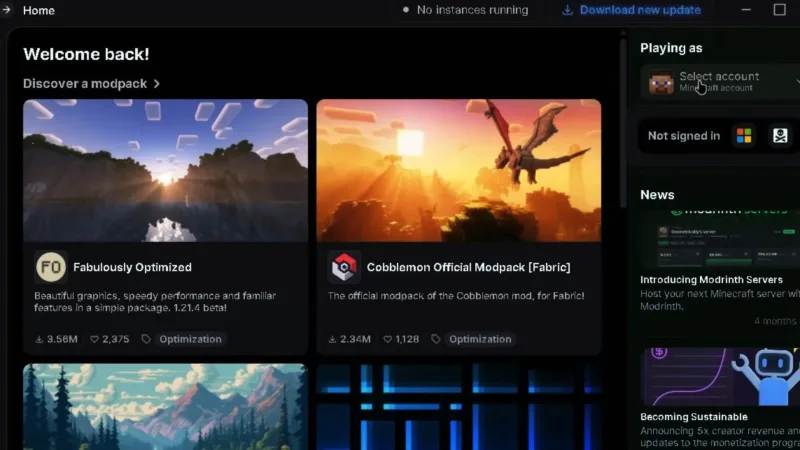Screen dimensions: 800x450
Task: Click Fabulously Optimized description text
Action: 155,302
